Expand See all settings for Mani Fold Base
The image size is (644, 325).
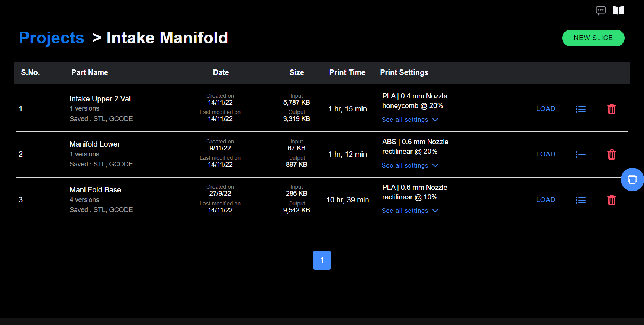pyautogui.click(x=410, y=211)
